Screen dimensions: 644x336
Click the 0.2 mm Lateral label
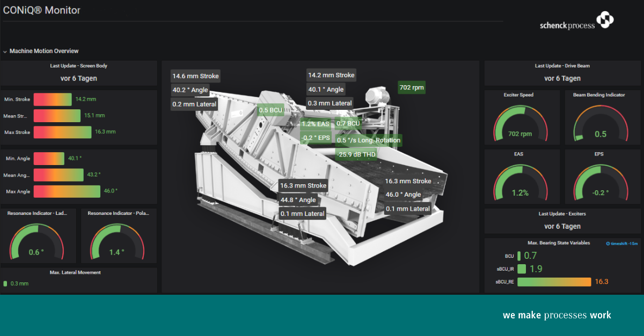point(194,104)
